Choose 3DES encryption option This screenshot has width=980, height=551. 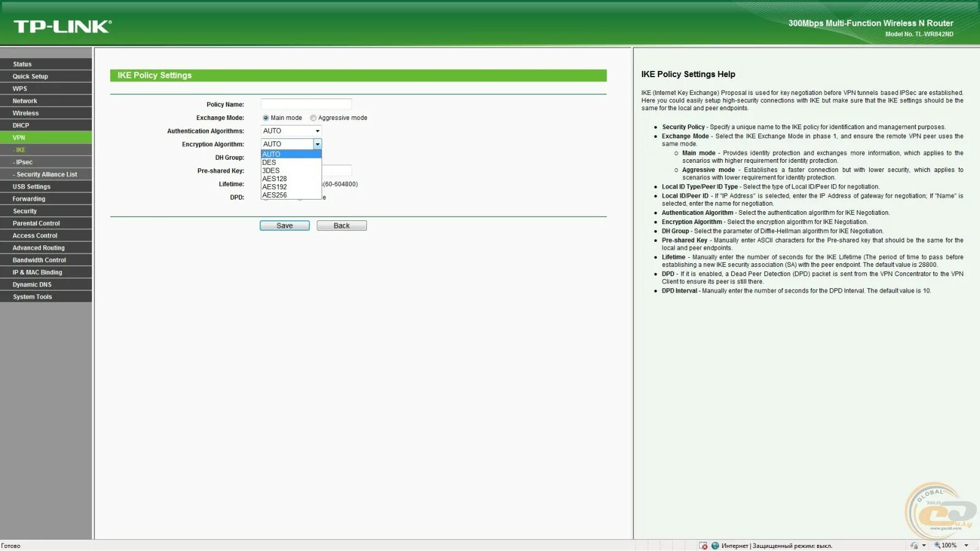291,171
